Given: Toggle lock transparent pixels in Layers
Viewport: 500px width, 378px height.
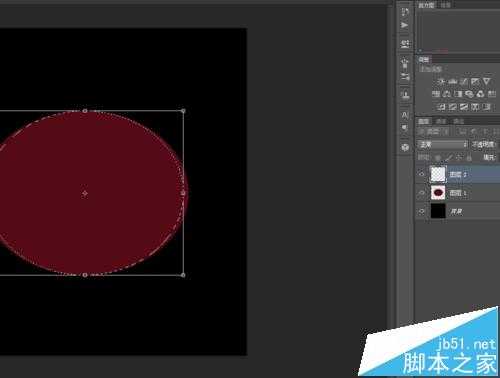Looking at the screenshot, I should pos(438,157).
